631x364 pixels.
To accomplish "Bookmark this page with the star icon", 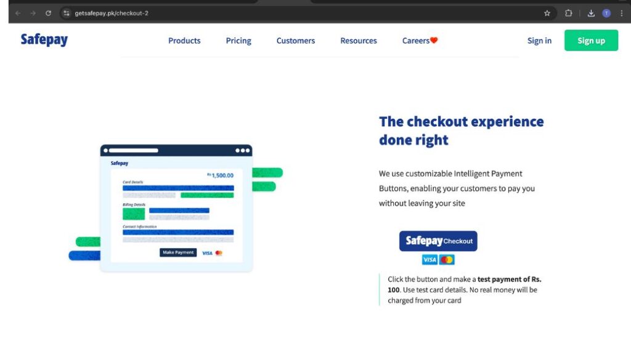I will (547, 14).
